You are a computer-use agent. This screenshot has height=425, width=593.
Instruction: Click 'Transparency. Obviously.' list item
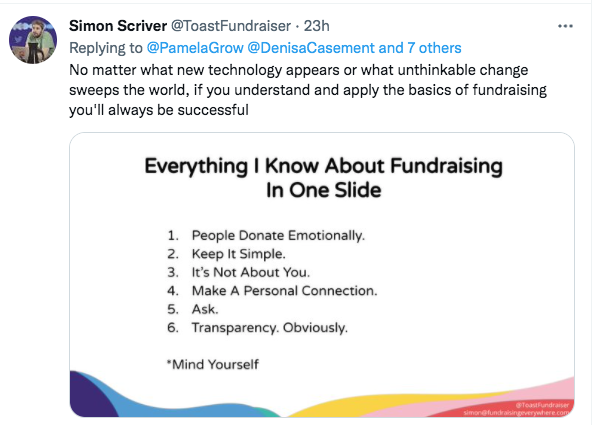(x=270, y=327)
